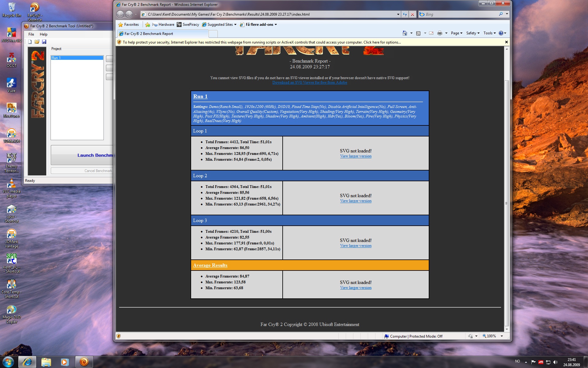Expand the Safety dropdown menu
The height and width of the screenshot is (368, 588).
click(473, 33)
